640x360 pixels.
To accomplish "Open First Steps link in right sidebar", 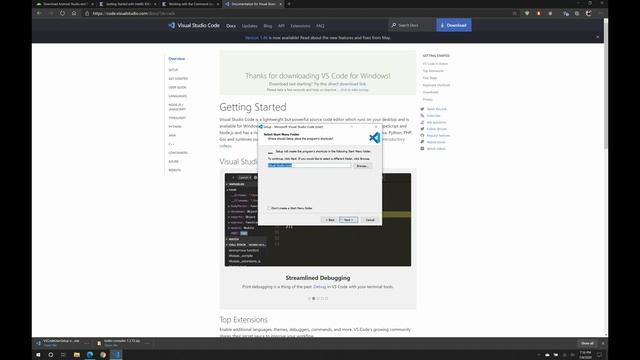I will (x=430, y=78).
